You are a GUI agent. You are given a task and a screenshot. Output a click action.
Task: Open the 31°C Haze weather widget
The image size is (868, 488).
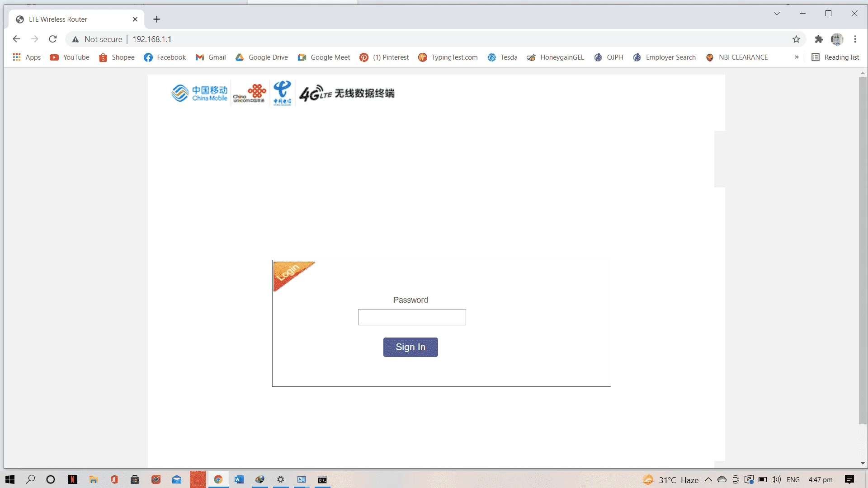(x=671, y=480)
